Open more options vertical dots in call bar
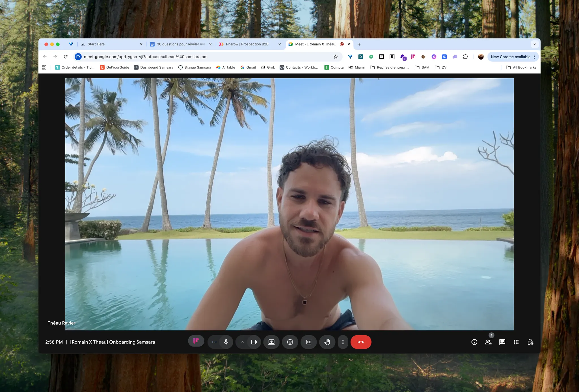Screen dimensions: 579x392 pyautogui.click(x=343, y=342)
